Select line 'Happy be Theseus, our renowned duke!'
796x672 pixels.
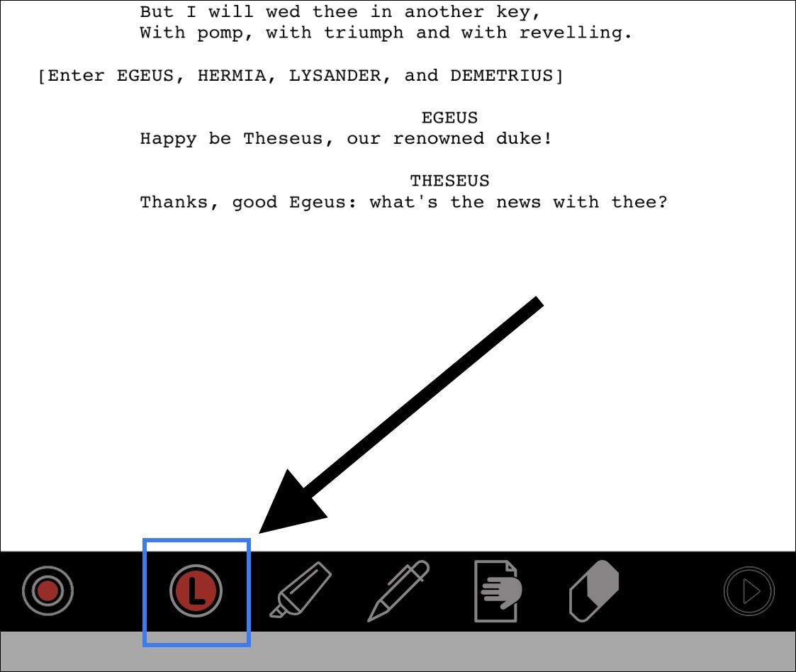pos(346,138)
